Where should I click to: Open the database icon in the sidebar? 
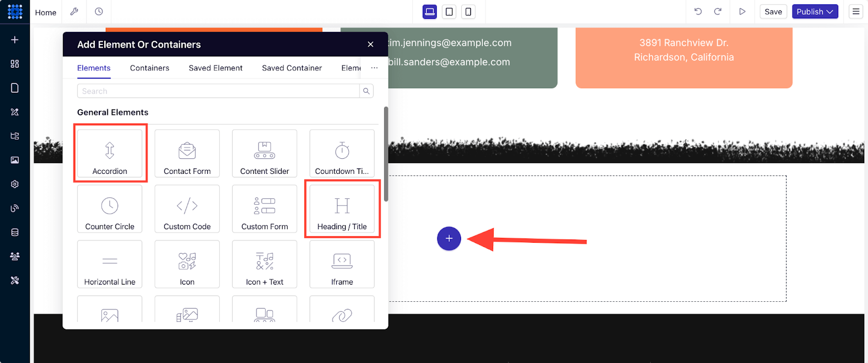click(x=15, y=232)
